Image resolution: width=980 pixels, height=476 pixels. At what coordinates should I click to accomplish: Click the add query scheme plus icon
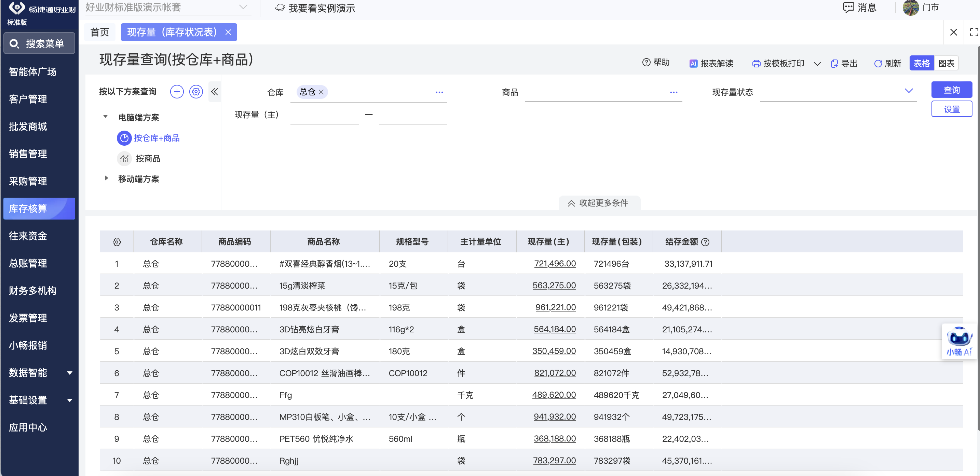(x=177, y=91)
